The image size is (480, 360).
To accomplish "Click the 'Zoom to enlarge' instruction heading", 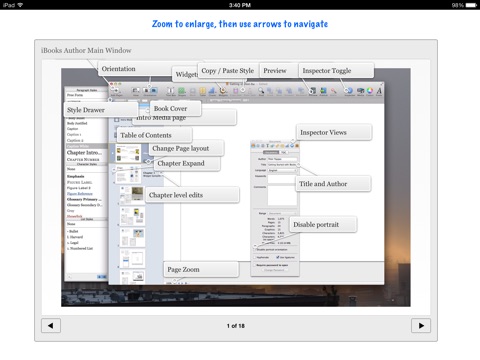I will 240,24.
